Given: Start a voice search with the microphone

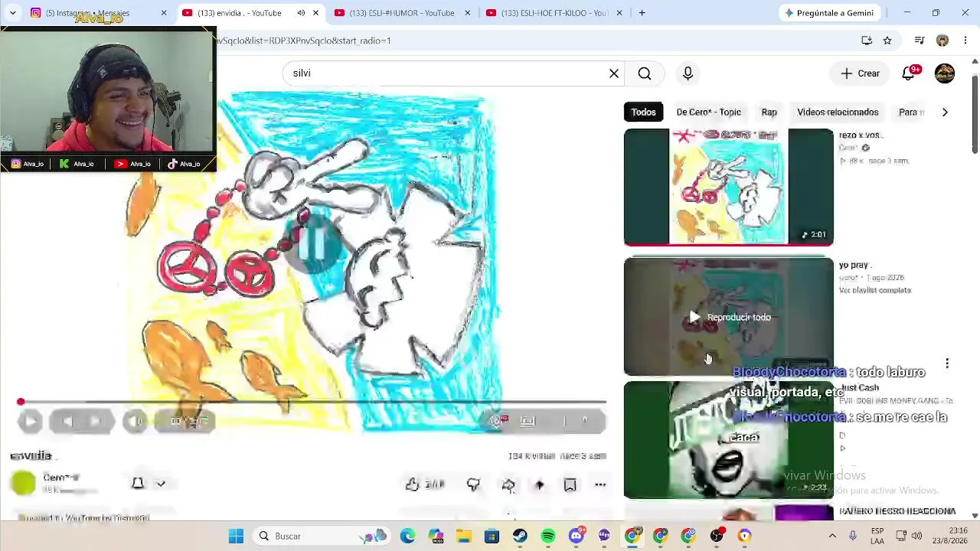Looking at the screenshot, I should pyautogui.click(x=688, y=73).
